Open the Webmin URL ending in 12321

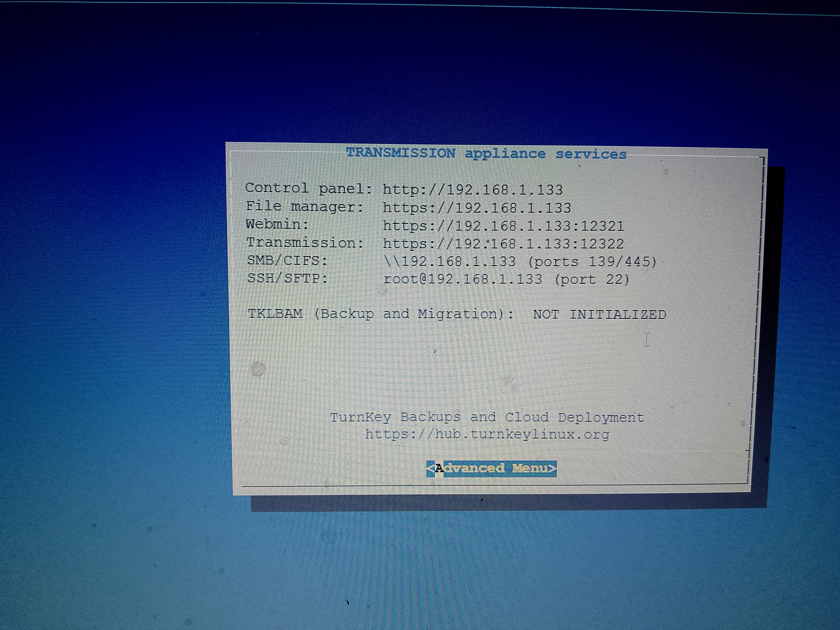[x=503, y=226]
